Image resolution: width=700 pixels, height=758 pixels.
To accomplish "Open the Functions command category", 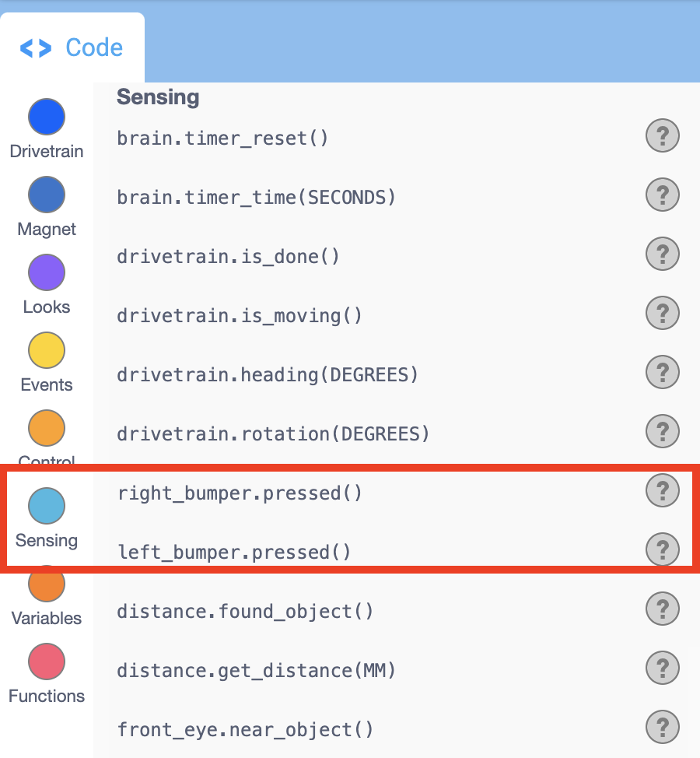I will click(46, 661).
